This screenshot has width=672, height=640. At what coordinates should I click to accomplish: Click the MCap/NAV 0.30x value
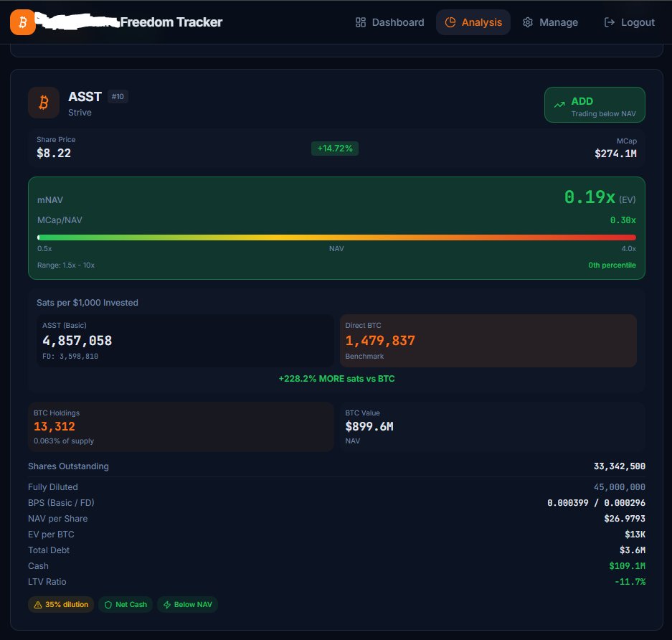pos(623,220)
